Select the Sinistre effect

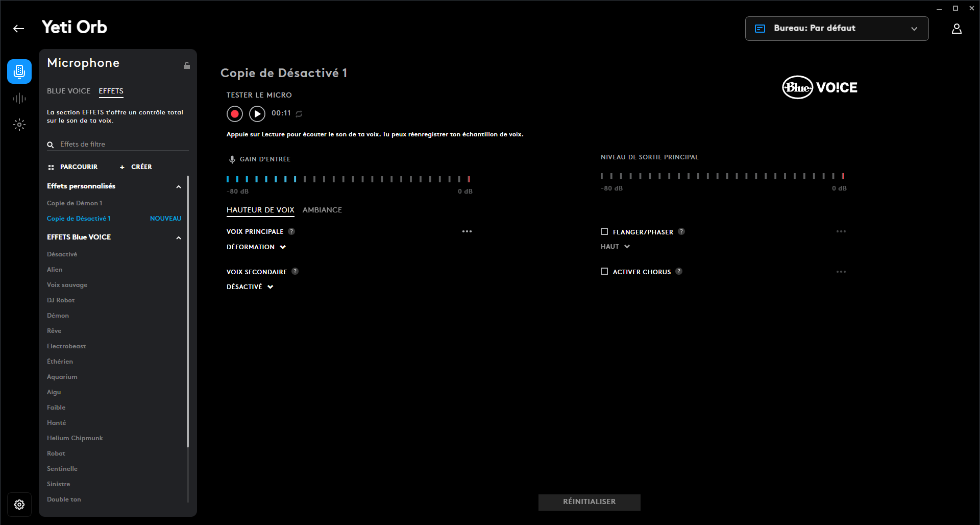59,484
